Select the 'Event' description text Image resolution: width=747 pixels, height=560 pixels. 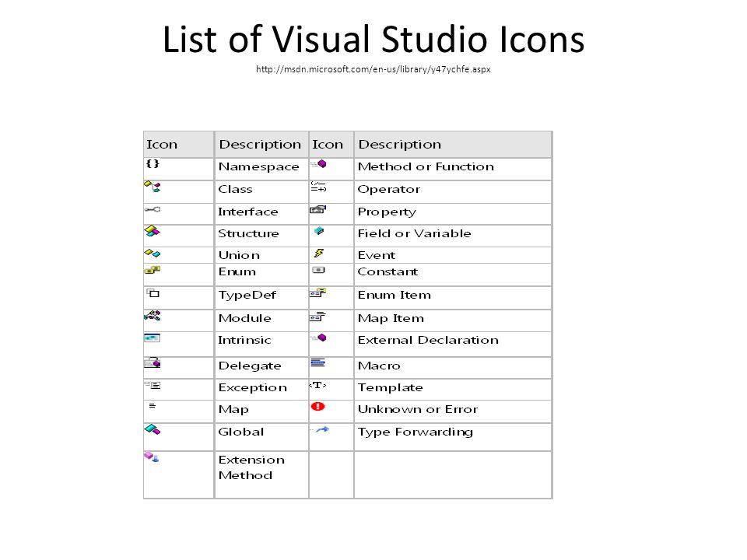click(377, 255)
